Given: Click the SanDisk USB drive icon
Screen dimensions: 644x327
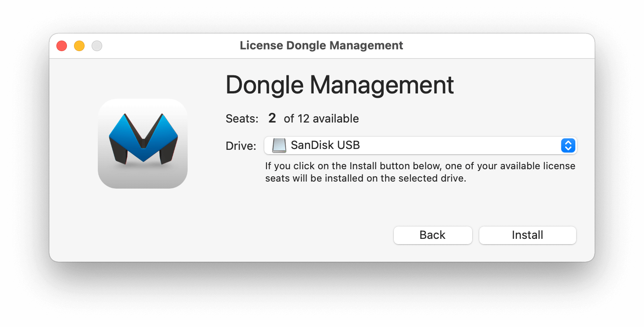Looking at the screenshot, I should pos(279,145).
